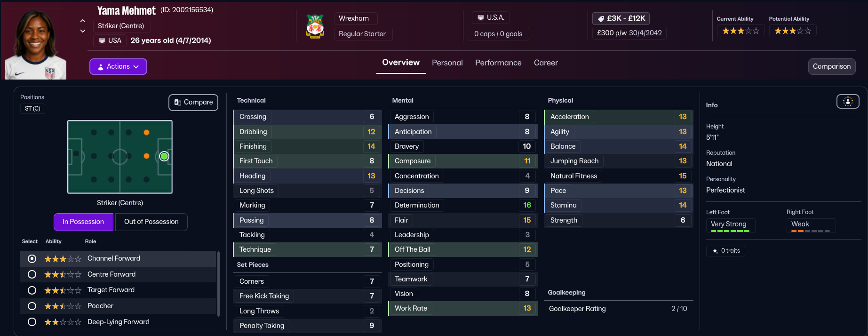The image size is (868, 336).
Task: Click the green striker position dot on pitch
Action: [164, 156]
